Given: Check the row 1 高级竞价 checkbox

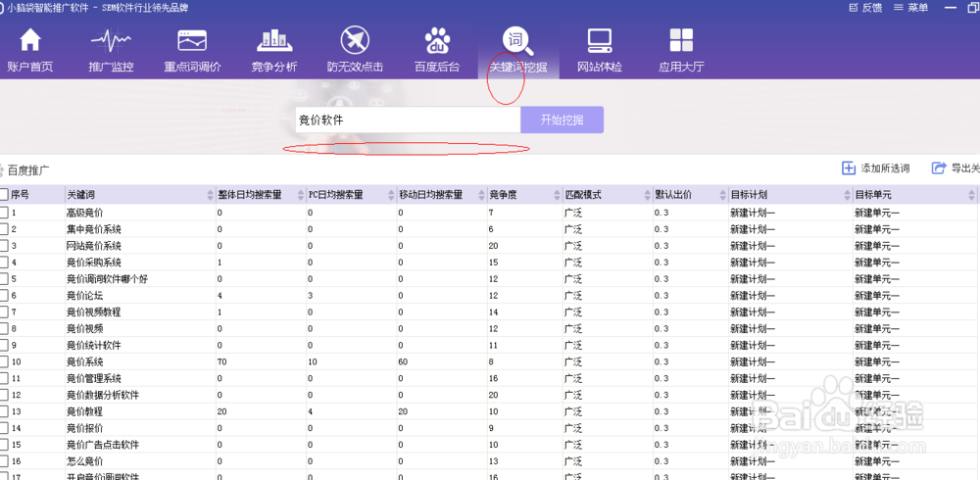Looking at the screenshot, I should [3, 213].
